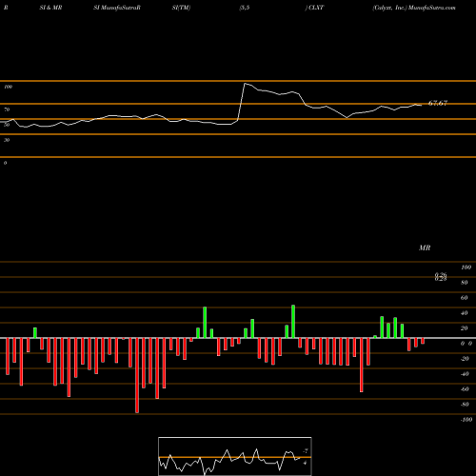Click the 'SI & MR' header text
This screenshot has height=476, width=476.
click(50, 8)
